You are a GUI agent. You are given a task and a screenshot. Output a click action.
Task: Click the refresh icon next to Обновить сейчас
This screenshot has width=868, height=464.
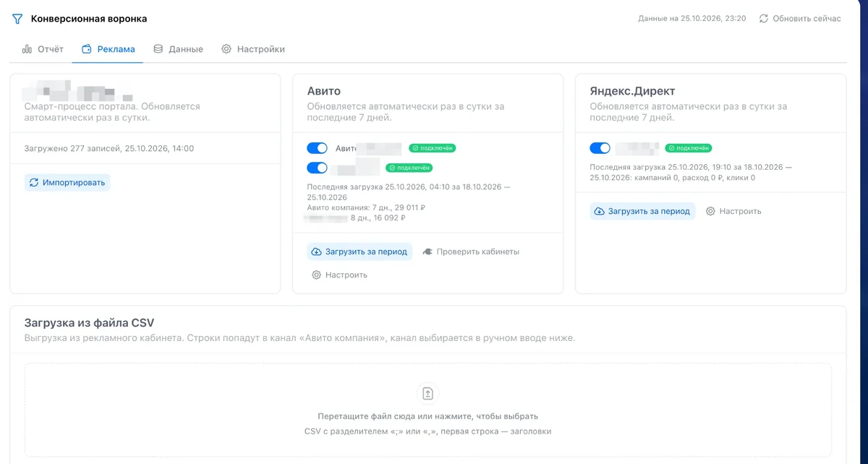point(763,18)
